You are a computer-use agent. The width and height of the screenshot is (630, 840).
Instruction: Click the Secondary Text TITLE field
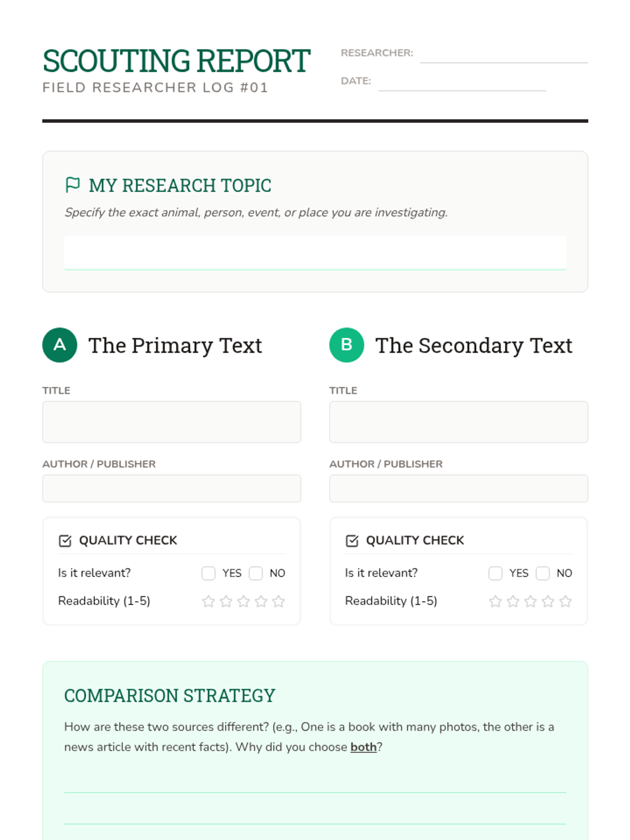(x=458, y=422)
